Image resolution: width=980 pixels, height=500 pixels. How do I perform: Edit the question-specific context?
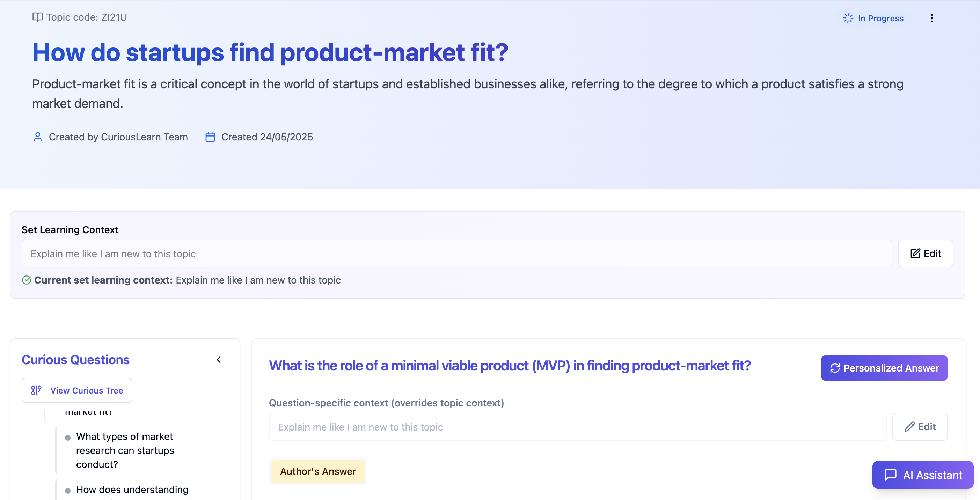pos(920,427)
